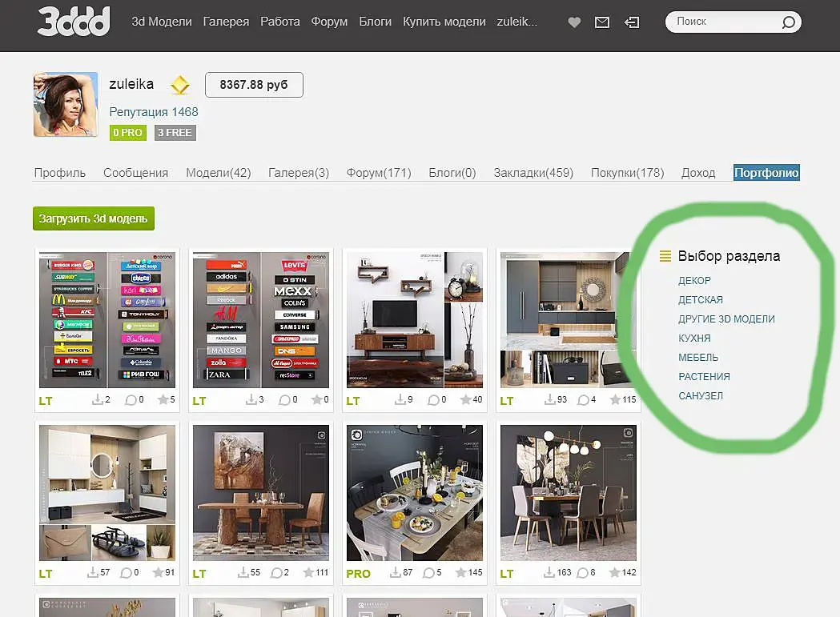The width and height of the screenshot is (840, 617).
Task: Switch to the Форум(171) tab
Action: (379, 173)
